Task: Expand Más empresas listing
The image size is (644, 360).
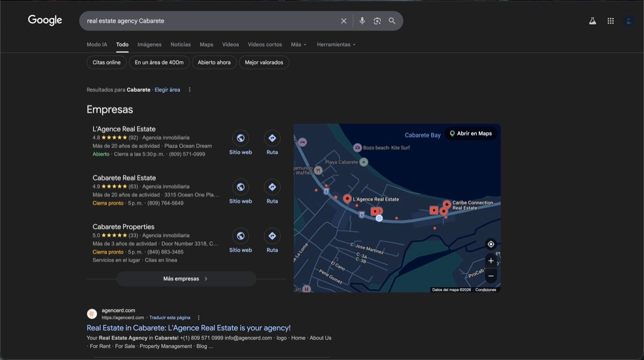Action: click(186, 279)
